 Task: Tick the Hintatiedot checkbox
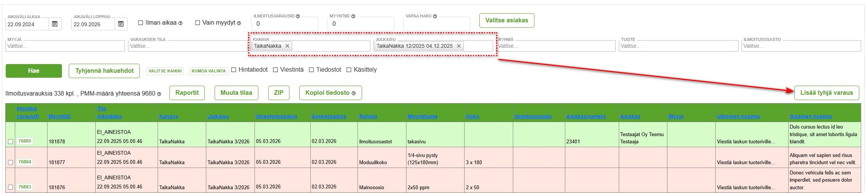234,70
